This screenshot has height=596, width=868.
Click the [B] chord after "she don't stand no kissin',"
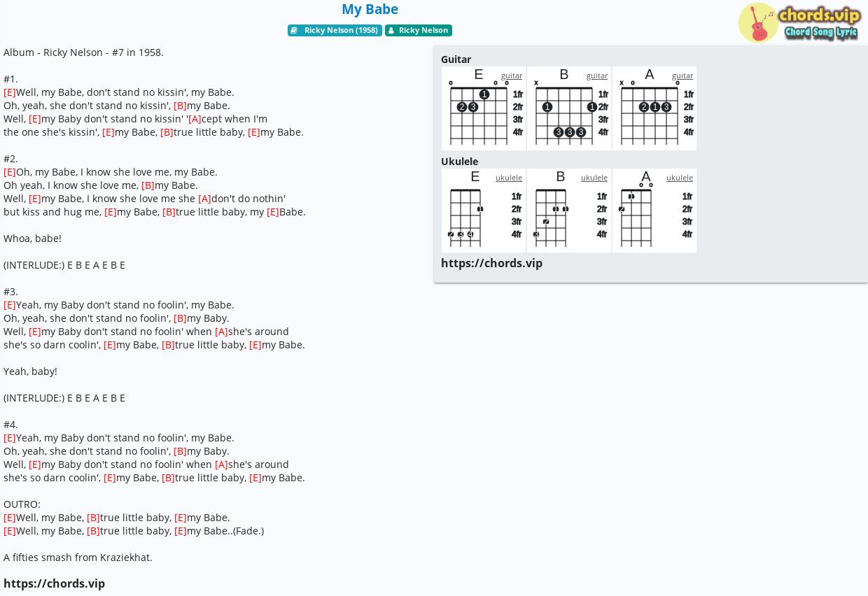tap(180, 106)
